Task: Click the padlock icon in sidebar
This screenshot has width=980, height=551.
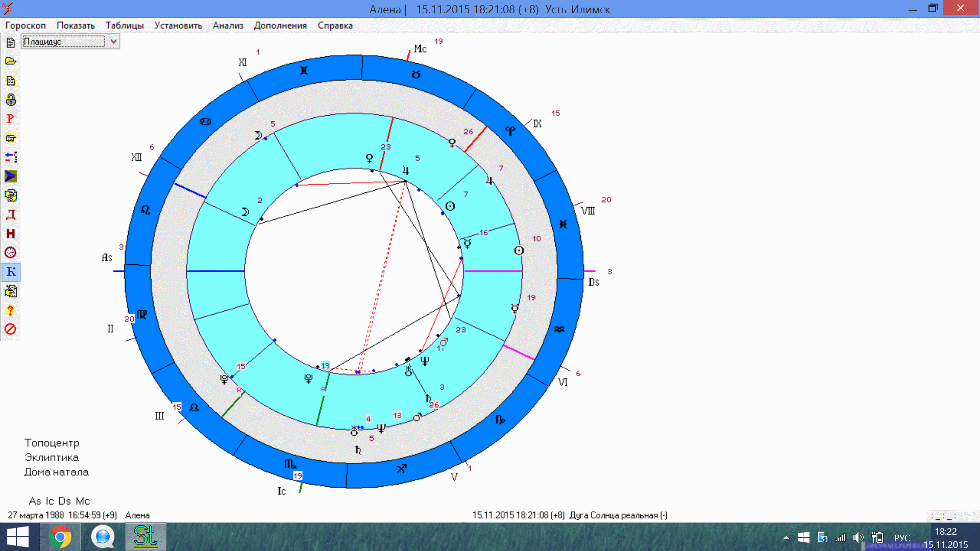Action: (10, 99)
